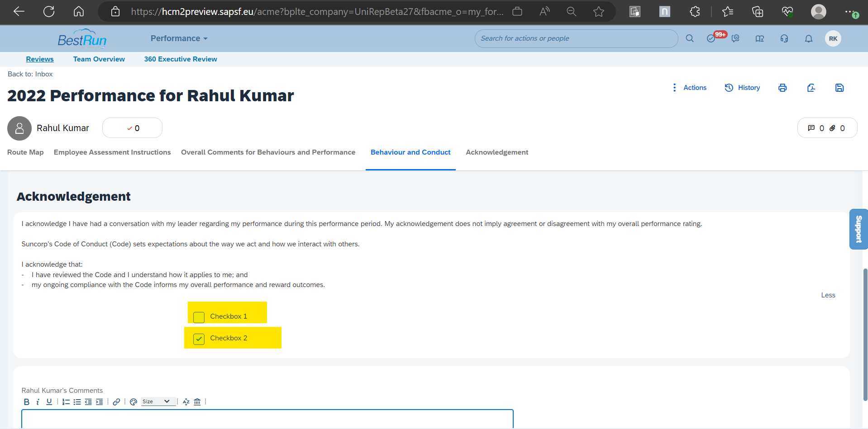Go back with the browser back arrow
Screen dimensions: 868x429
(19, 11)
